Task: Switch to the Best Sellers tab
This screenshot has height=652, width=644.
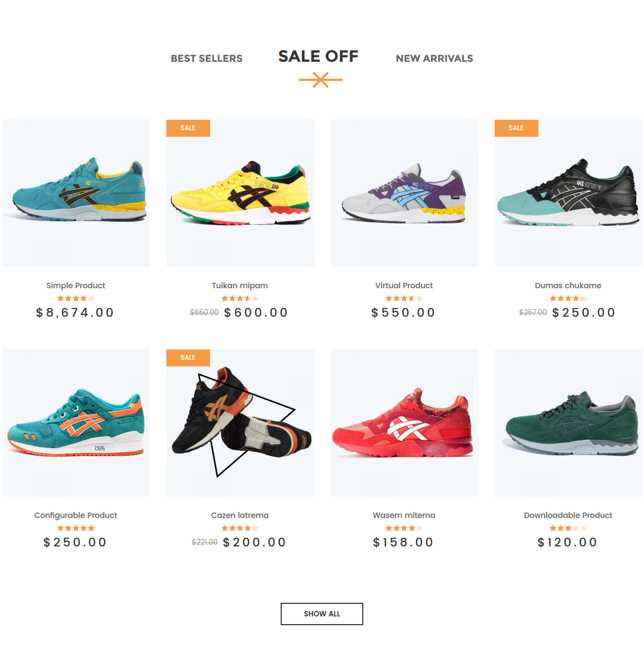Action: [x=206, y=58]
